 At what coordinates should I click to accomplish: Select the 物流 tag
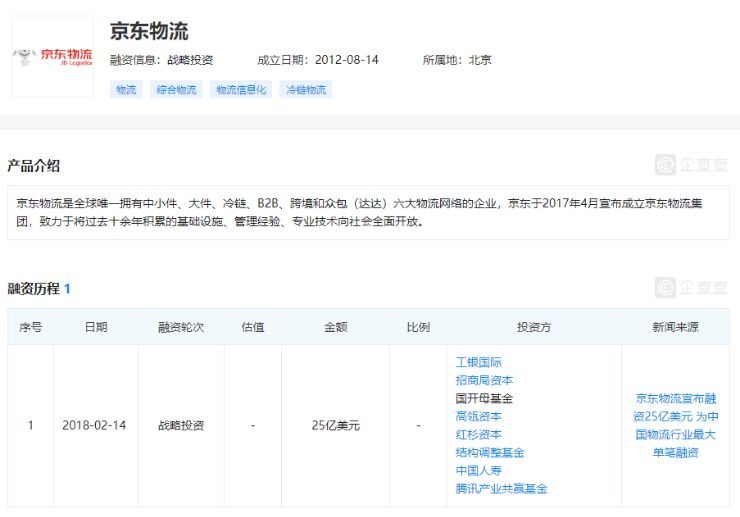(x=126, y=90)
